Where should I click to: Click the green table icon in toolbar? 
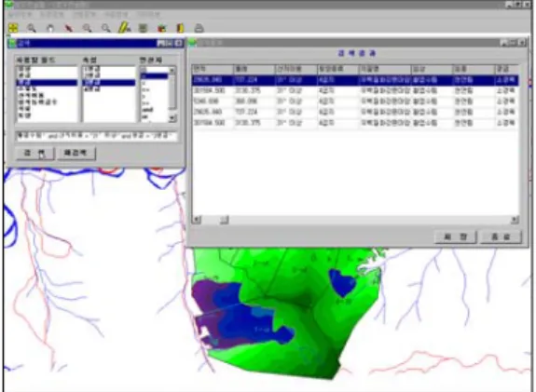[143, 28]
